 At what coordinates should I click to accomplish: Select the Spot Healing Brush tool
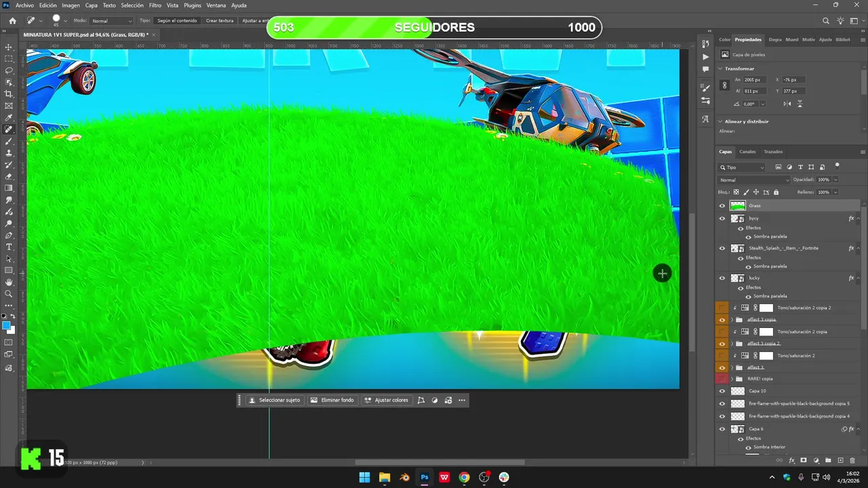click(x=9, y=129)
